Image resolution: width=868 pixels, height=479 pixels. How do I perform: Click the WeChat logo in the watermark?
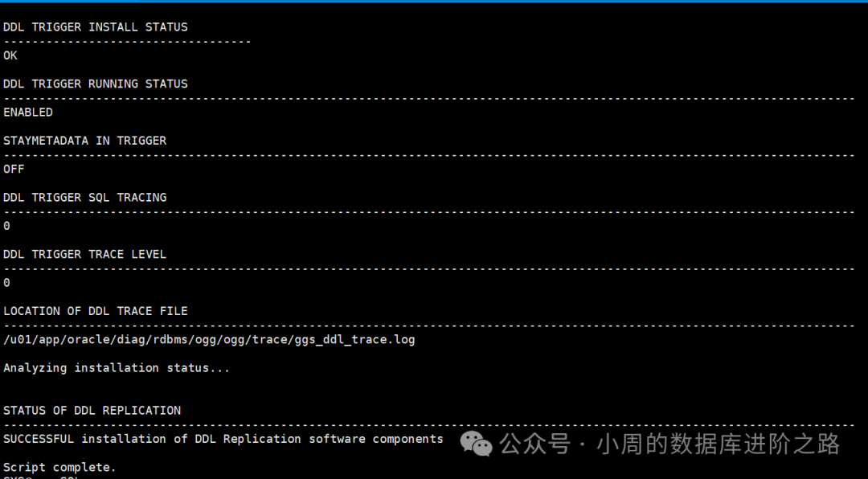(476, 443)
